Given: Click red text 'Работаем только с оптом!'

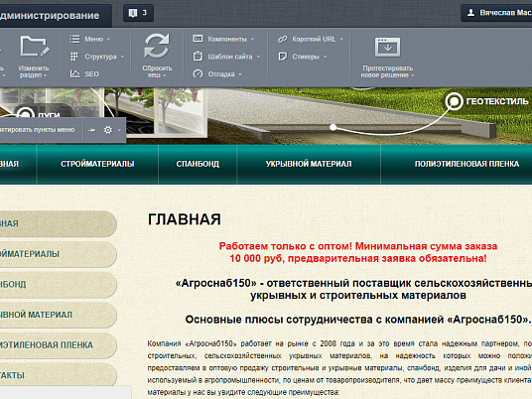Looking at the screenshot, I should (x=285, y=246).
